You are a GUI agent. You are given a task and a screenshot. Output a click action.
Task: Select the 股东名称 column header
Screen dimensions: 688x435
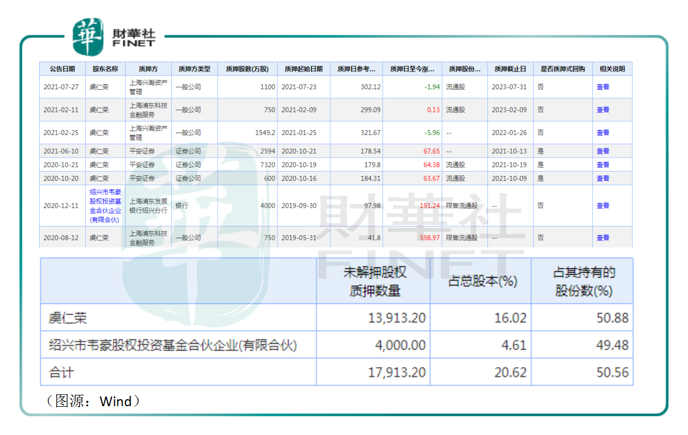pyautogui.click(x=105, y=69)
